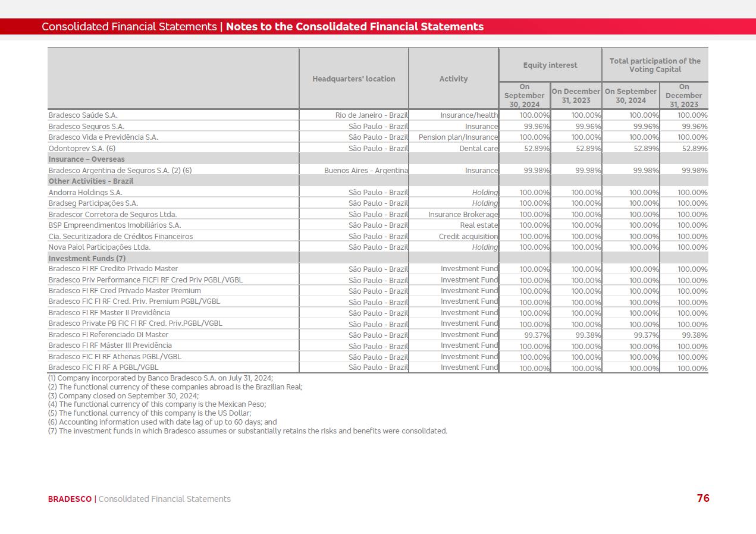Click footnote (7) about consolidated investment funds

pyautogui.click(x=247, y=431)
